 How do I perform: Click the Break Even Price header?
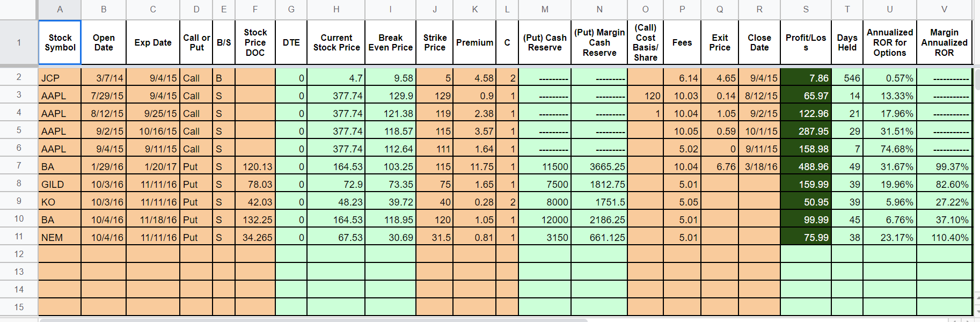pyautogui.click(x=390, y=42)
